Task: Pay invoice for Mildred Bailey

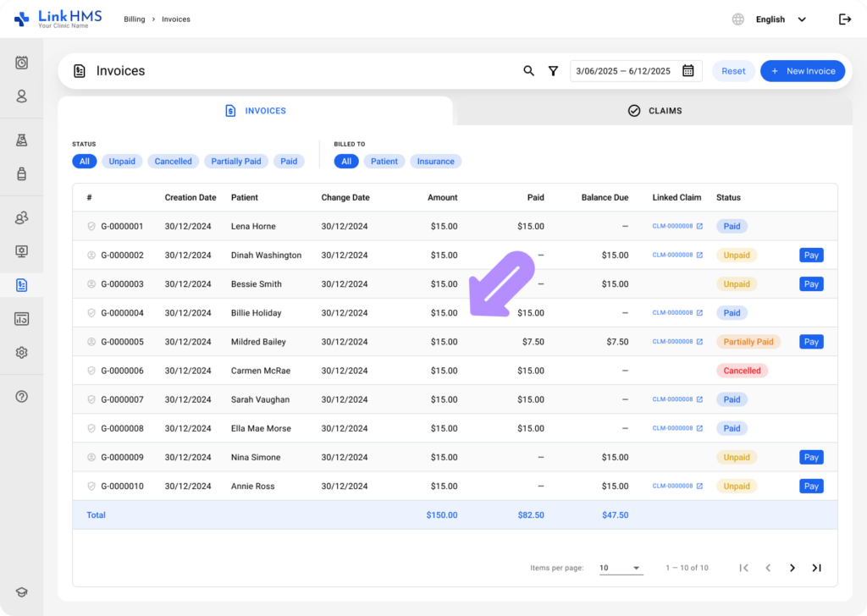Action: [811, 342]
